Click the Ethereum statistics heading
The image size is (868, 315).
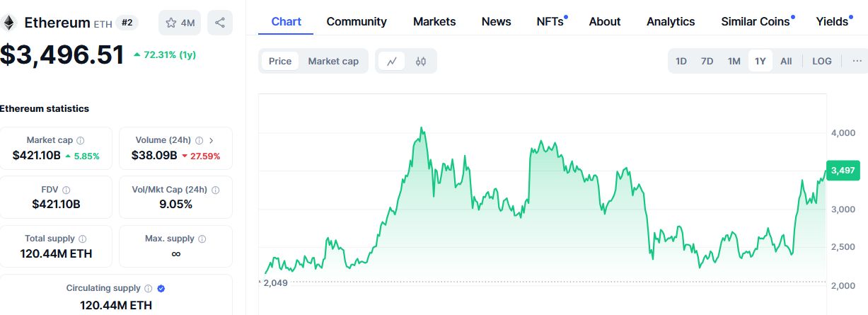[x=45, y=108]
